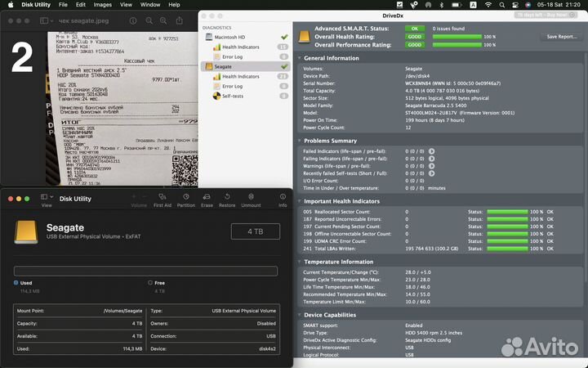Click the battery status icon
The image size is (588, 368).
457,5
